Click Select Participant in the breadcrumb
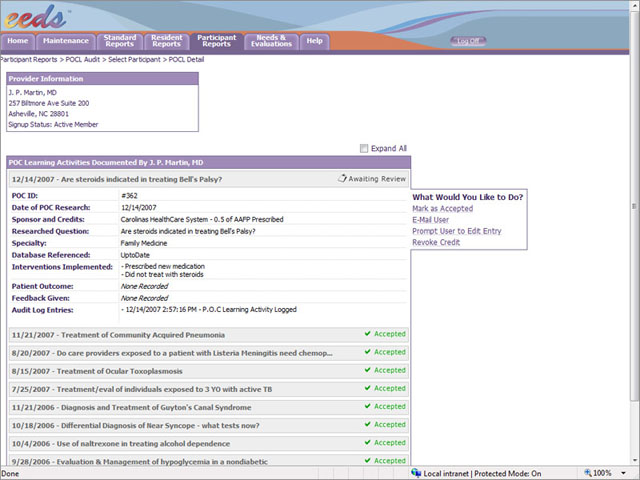The width and height of the screenshot is (640, 480). click(134, 60)
